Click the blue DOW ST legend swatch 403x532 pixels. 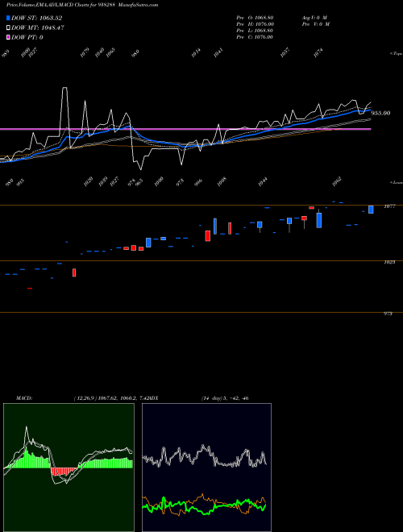coord(9,18)
